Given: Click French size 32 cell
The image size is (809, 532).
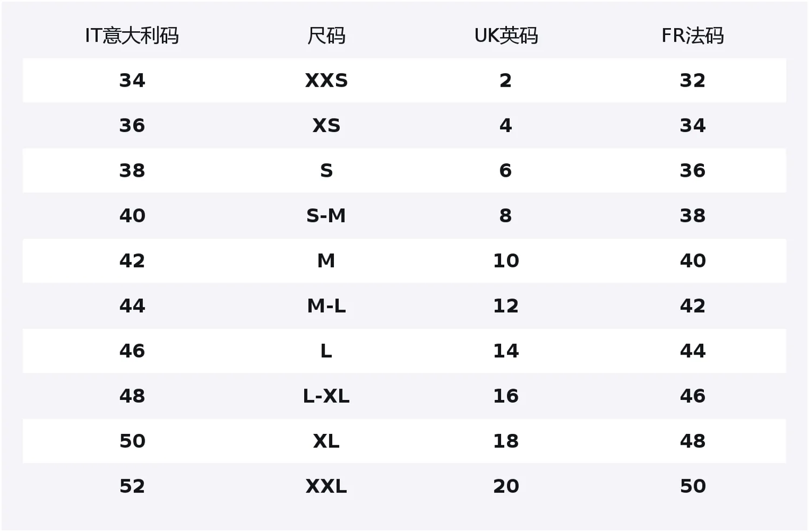Looking at the screenshot, I should point(693,80).
